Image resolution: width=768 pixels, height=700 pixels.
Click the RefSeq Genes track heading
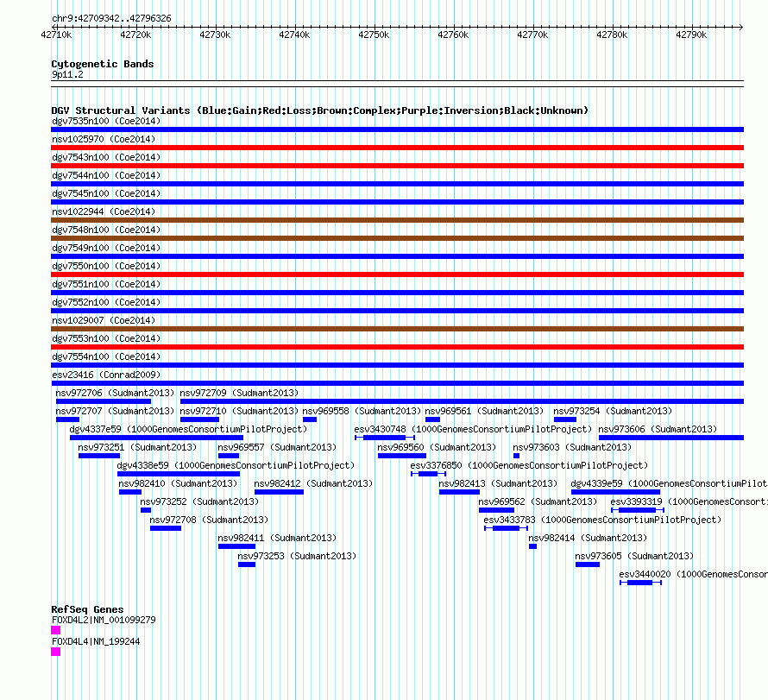pyautogui.click(x=87, y=609)
